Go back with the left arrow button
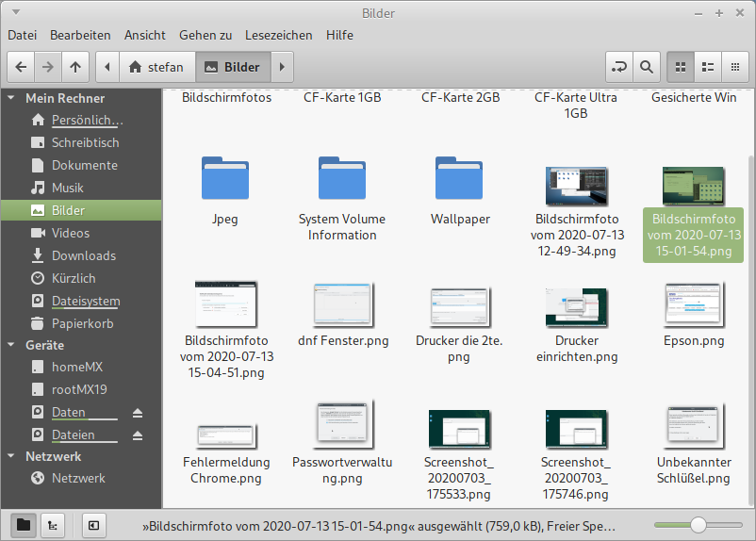Screen dimensions: 756x541 (x=21, y=67)
